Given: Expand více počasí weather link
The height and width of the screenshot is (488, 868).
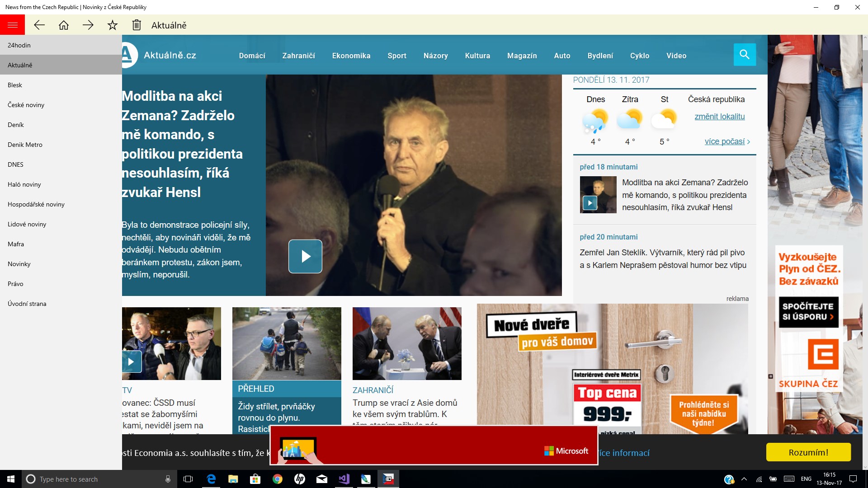Looking at the screenshot, I should tap(726, 141).
